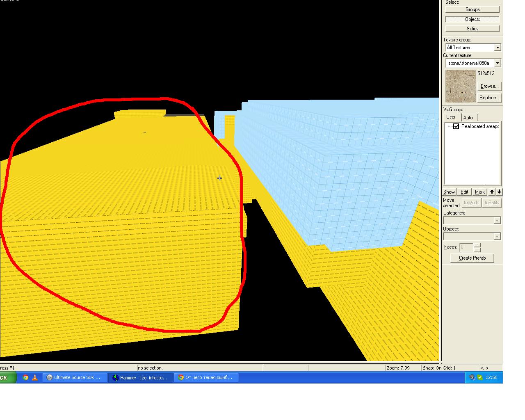Click the Browse texture button

pyautogui.click(x=489, y=86)
